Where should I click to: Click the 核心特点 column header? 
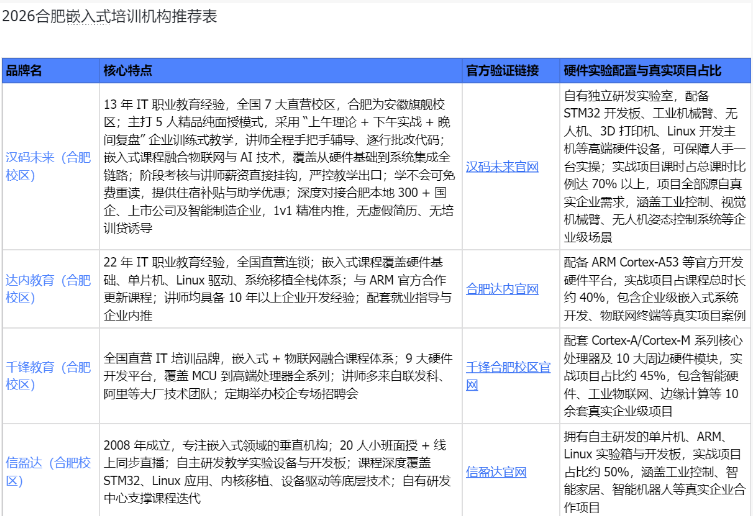pos(280,71)
